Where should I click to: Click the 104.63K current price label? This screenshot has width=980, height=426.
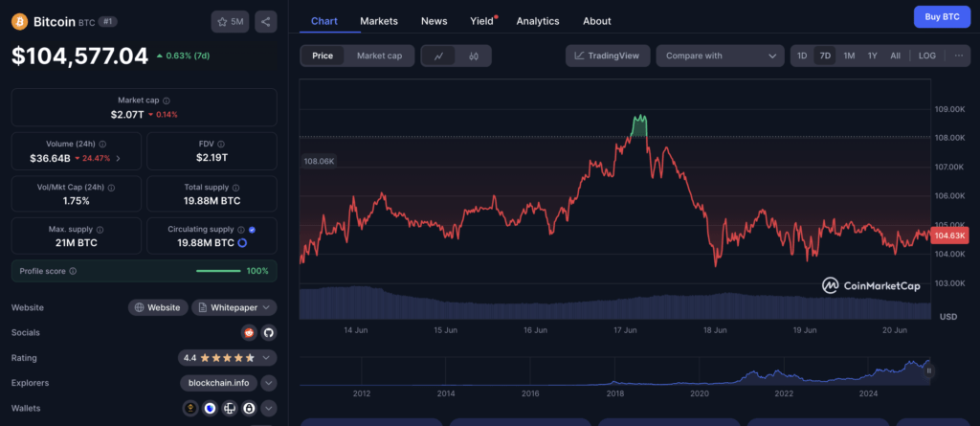[x=949, y=235]
